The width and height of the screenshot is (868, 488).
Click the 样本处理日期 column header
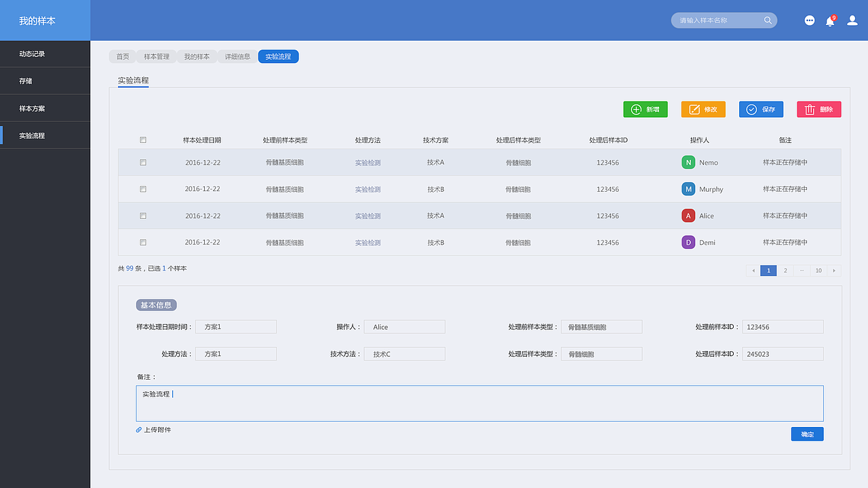[x=202, y=140]
